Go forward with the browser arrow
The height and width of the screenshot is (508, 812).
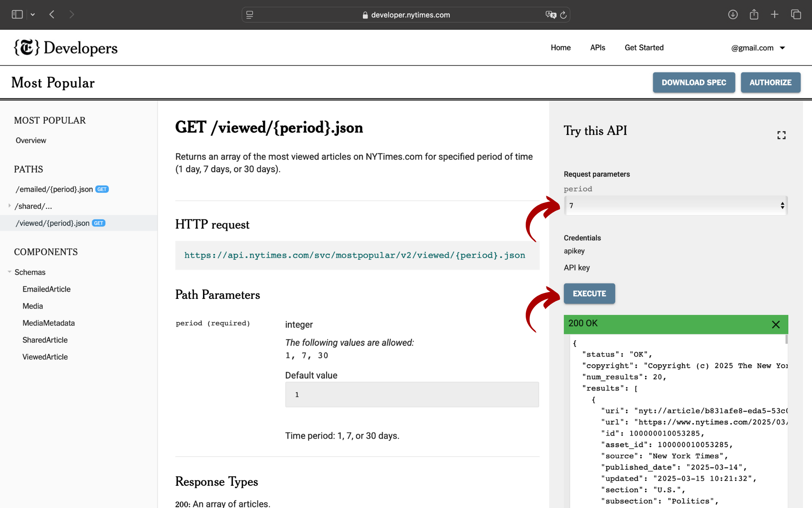[72, 15]
